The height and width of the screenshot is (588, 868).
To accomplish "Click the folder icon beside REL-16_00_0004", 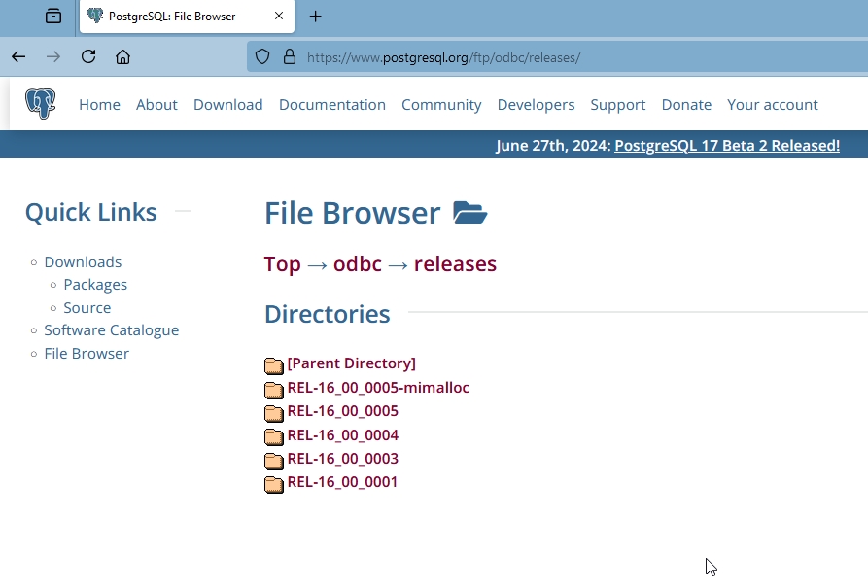I will [x=274, y=436].
